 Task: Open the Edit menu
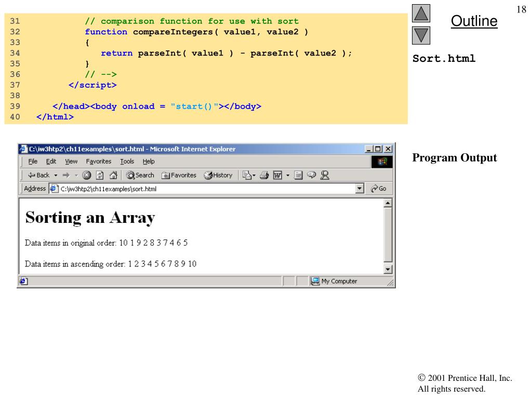pyautogui.click(x=51, y=162)
